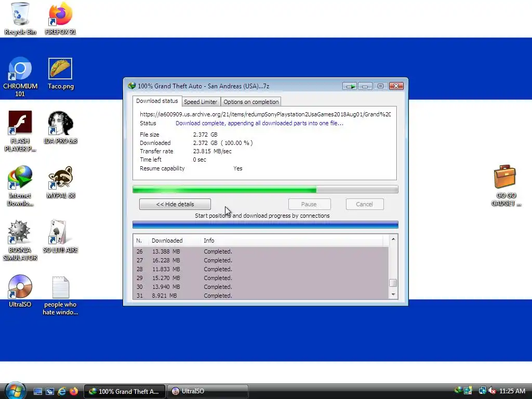Select IDA PRO 6.8 desktop icon
Viewport: 532px width, 399px height.
(x=60, y=128)
